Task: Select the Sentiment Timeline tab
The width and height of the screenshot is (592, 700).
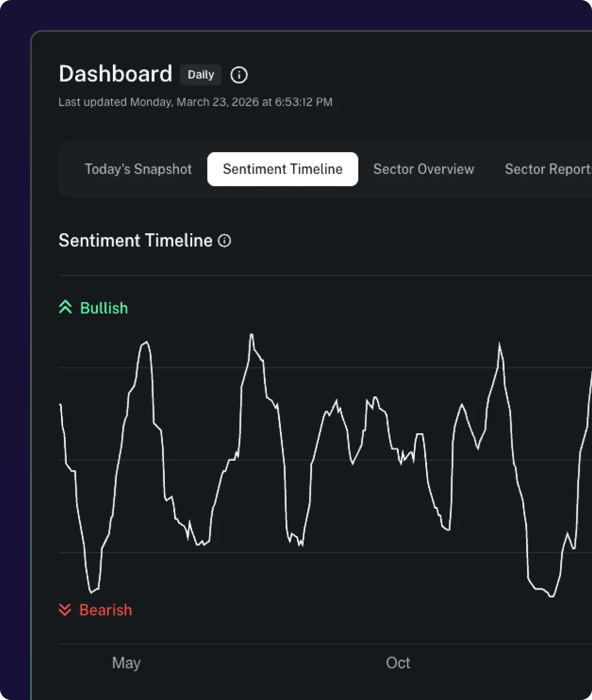Action: click(283, 169)
